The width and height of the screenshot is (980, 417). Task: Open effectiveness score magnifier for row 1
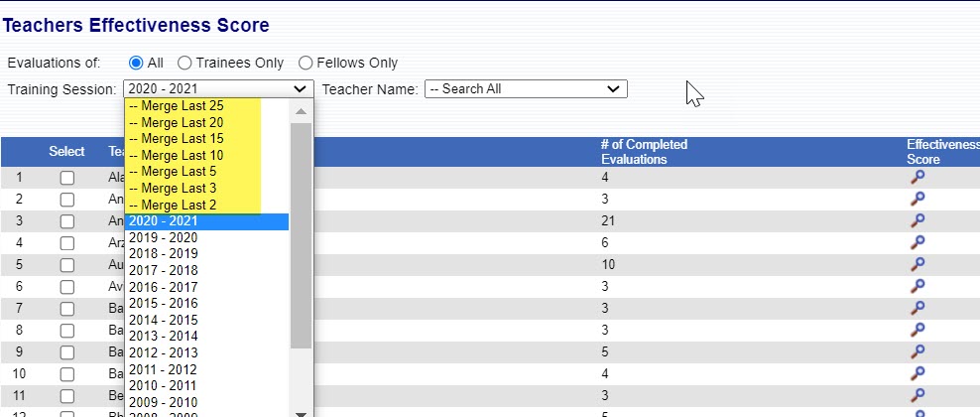(x=918, y=178)
